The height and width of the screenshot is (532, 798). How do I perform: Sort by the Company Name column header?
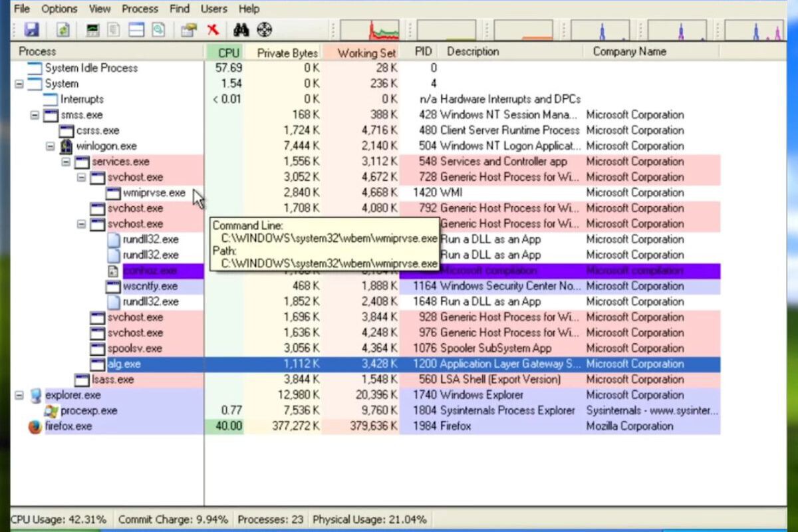coord(652,52)
